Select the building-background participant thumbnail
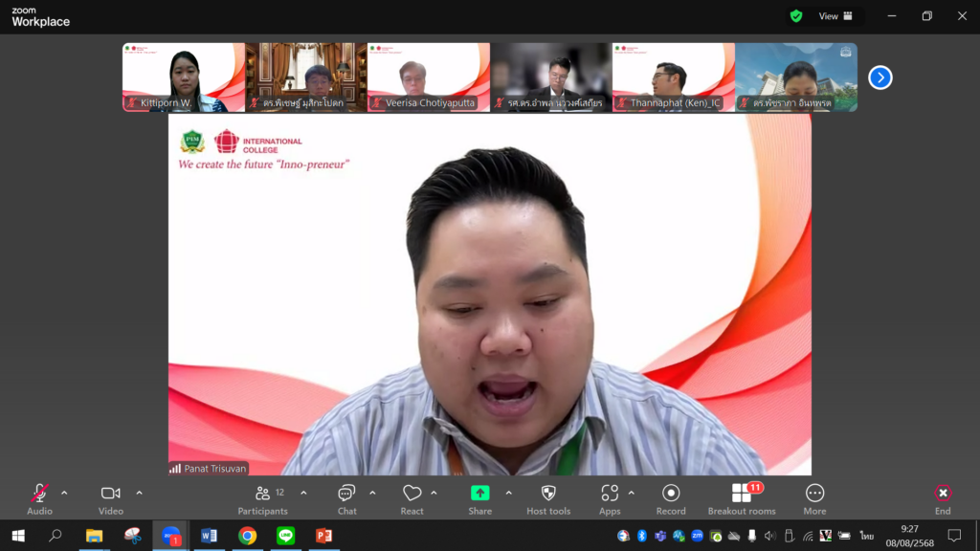Screen dimensions: 980x551 coord(796,77)
